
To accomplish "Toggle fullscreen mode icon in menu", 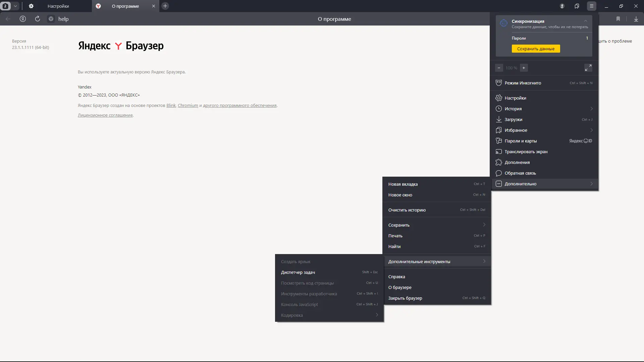I will (588, 68).
